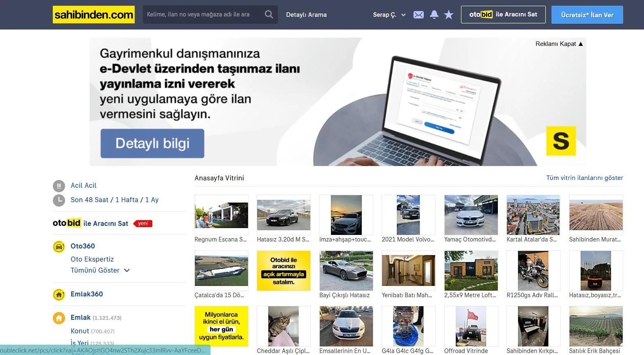This screenshot has width=644, height=355.
Task: Open the 1 Ay link
Action: coord(152,200)
